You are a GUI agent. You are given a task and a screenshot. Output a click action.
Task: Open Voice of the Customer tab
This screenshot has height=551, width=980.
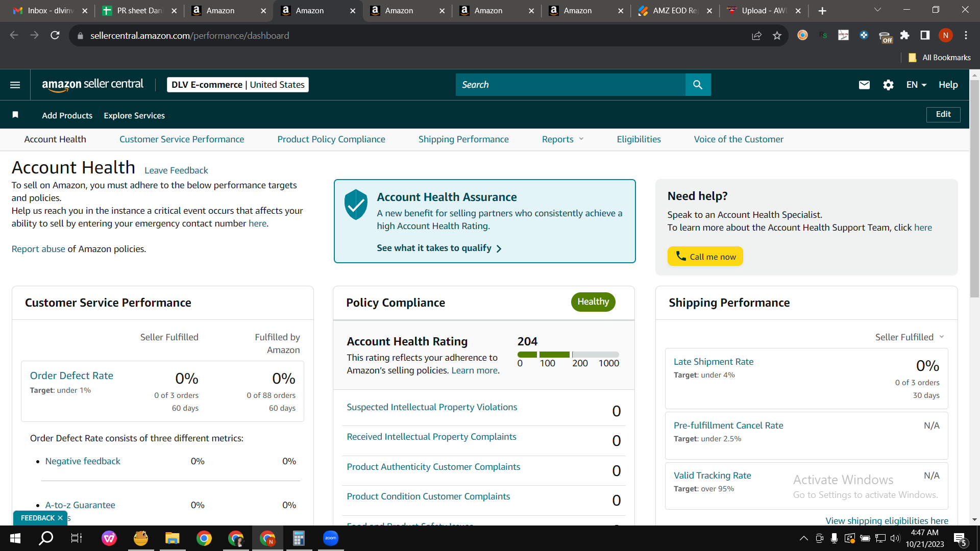739,139
